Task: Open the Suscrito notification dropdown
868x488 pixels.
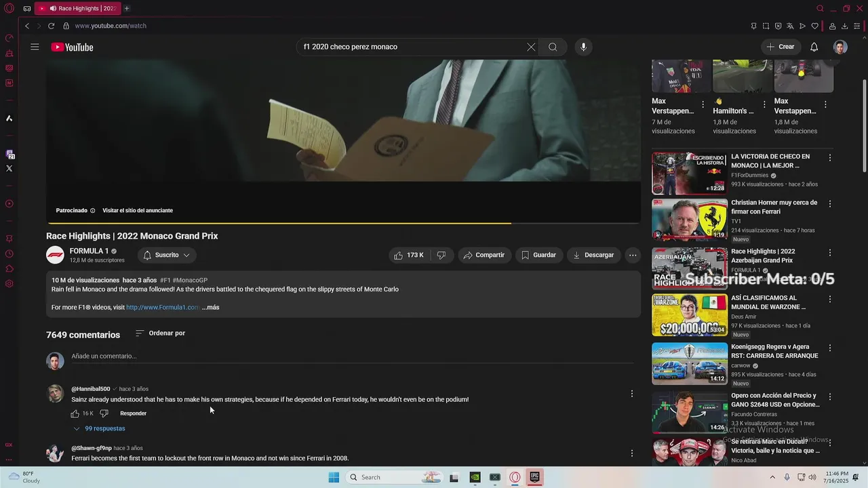Action: click(x=166, y=255)
